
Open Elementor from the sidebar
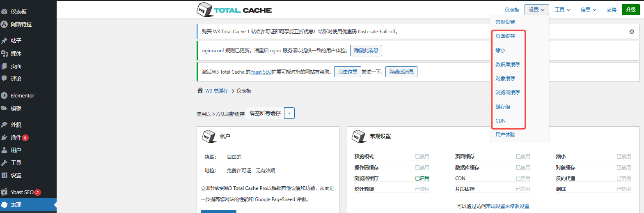(22, 95)
